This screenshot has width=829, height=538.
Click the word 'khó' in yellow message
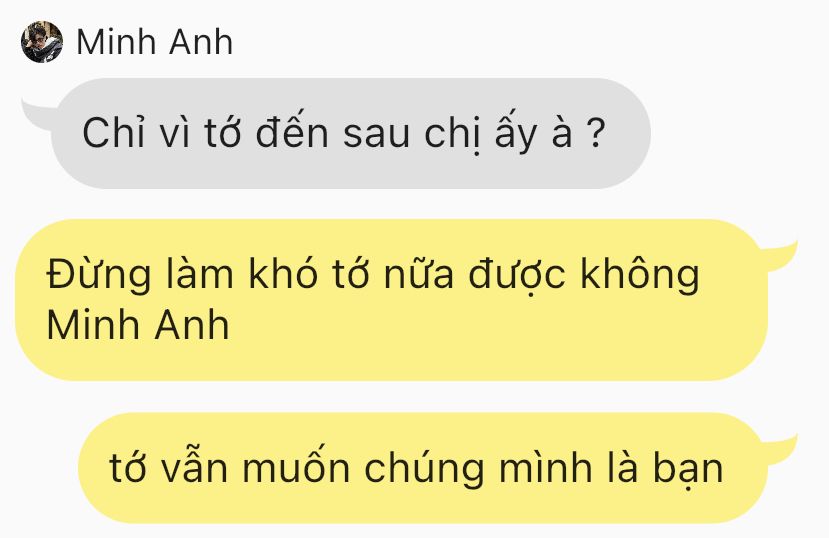283,275
